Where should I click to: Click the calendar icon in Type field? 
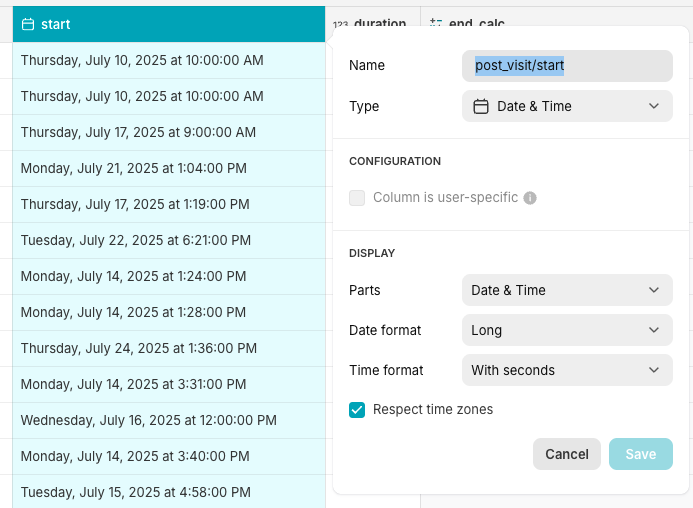pyautogui.click(x=480, y=107)
